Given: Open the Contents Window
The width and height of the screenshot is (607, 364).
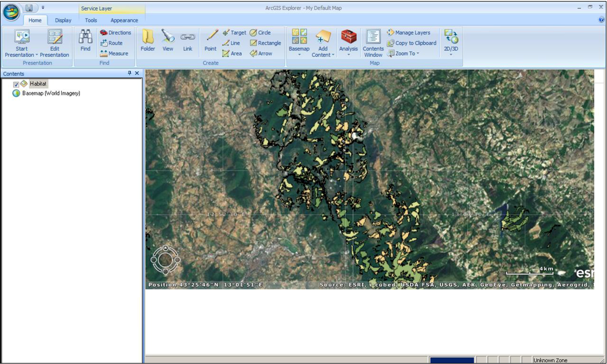Looking at the screenshot, I should [373, 41].
